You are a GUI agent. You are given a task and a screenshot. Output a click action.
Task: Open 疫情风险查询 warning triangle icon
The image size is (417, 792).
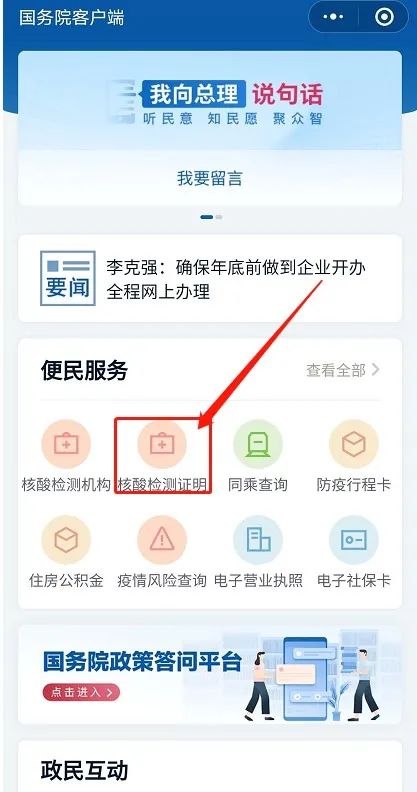coord(162,540)
